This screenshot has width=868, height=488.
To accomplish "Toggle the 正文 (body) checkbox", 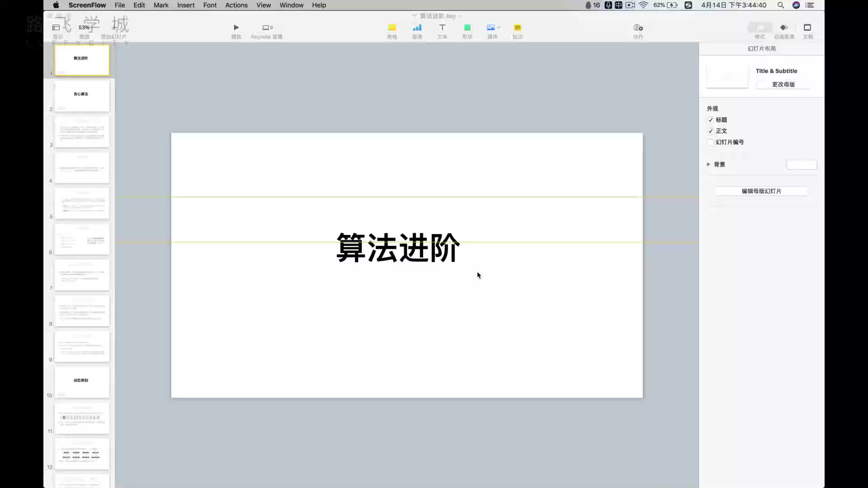I will click(x=711, y=131).
